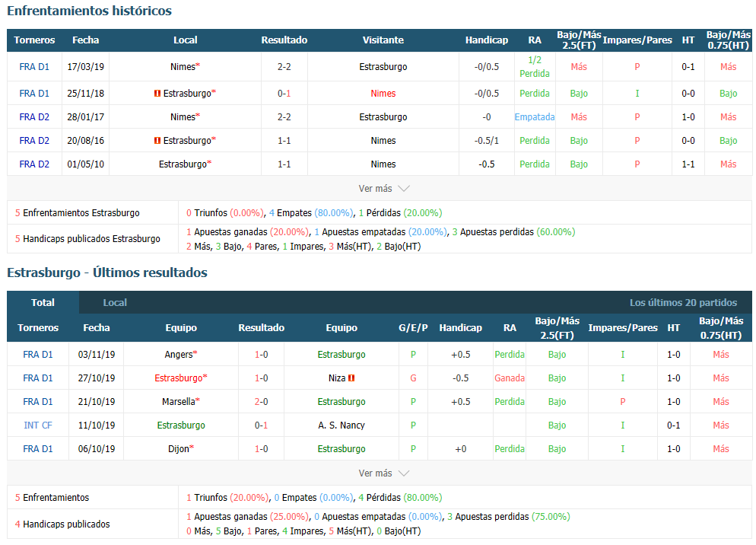The height and width of the screenshot is (545, 756).
Task: Click result 2-0 of Marsella match
Action: (x=262, y=402)
